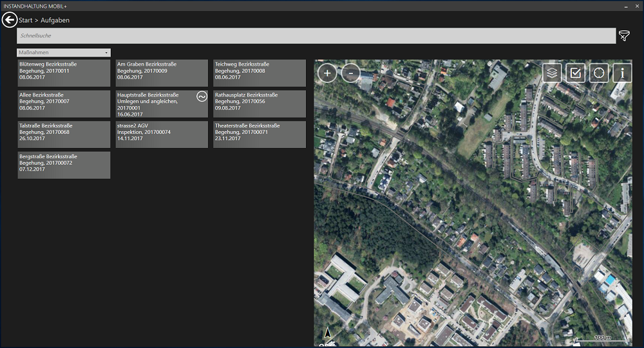Expand the Maßnahmen dropdown
Screen dimensions: 644x348
64,53
